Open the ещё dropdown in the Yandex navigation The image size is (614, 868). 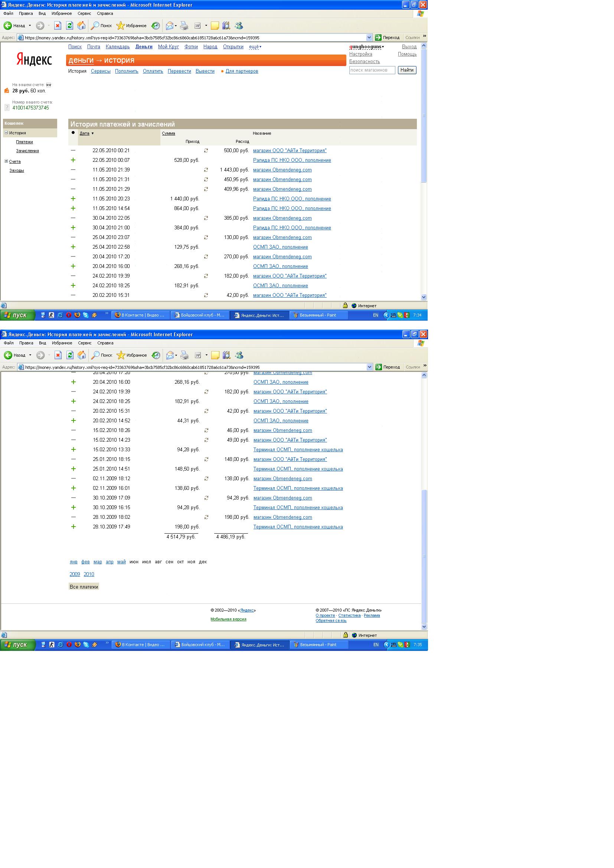click(255, 47)
